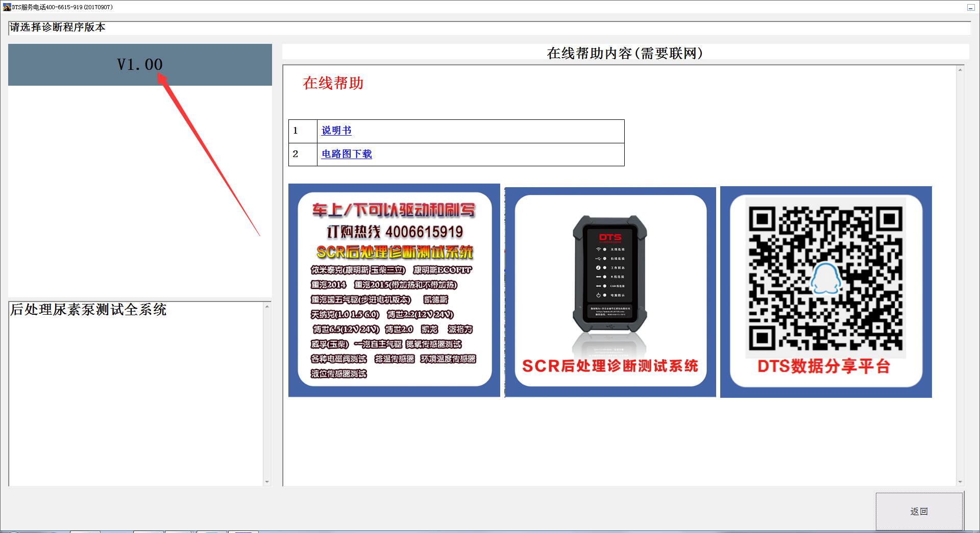Click the 在线帮助内容(需要联网) header
The height and width of the screenshot is (533, 980).
coord(625,53)
